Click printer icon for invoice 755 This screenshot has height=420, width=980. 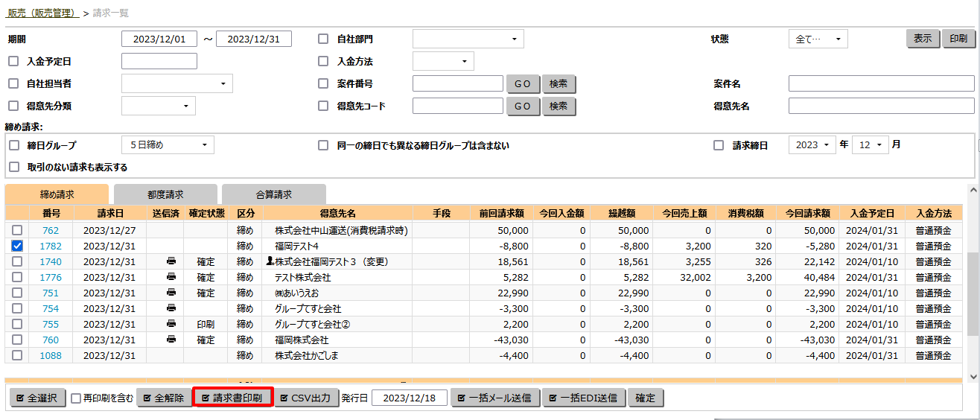point(171,324)
